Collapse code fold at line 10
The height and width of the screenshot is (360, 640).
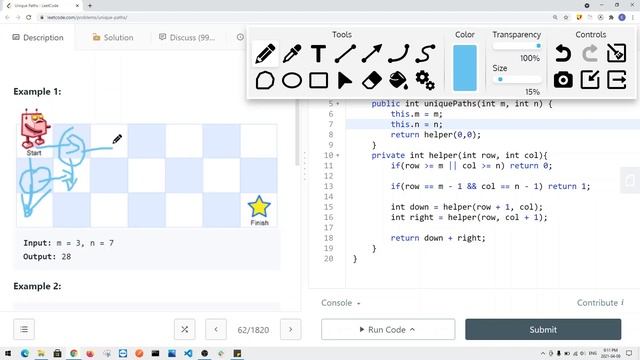point(338,156)
